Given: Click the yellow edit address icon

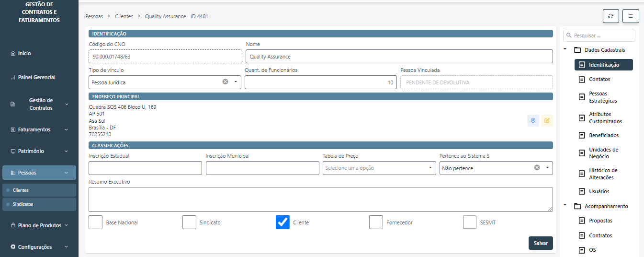Looking at the screenshot, I should click(546, 120).
